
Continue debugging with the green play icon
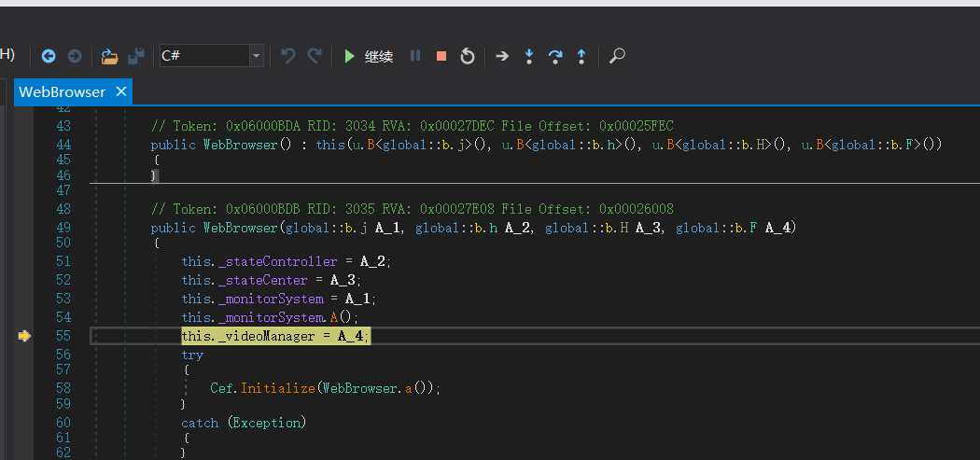tap(349, 56)
